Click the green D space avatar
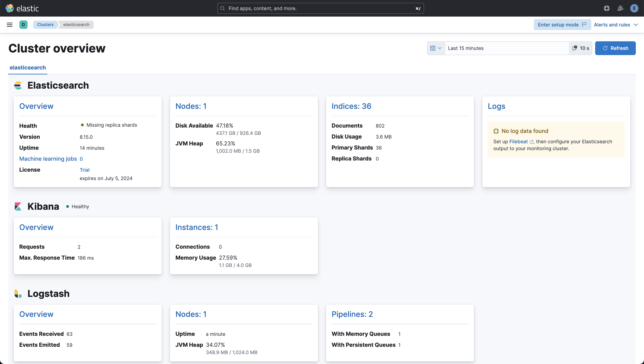644x364 pixels. (x=23, y=25)
